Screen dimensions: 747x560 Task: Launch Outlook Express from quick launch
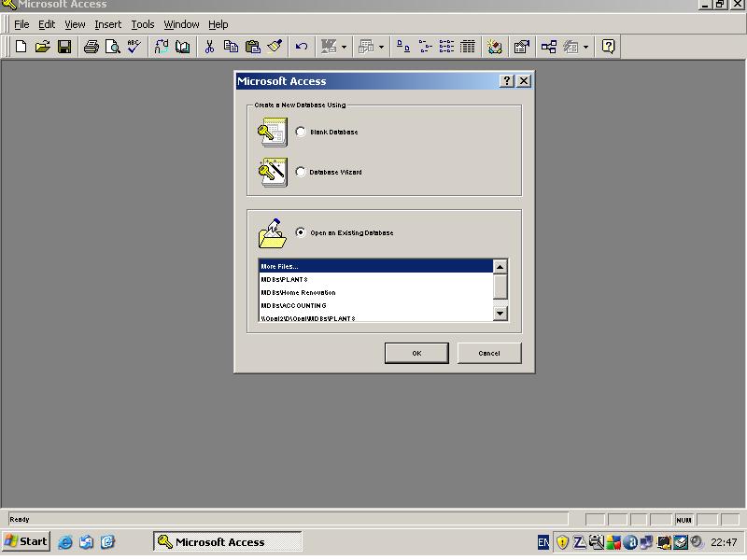(86, 542)
